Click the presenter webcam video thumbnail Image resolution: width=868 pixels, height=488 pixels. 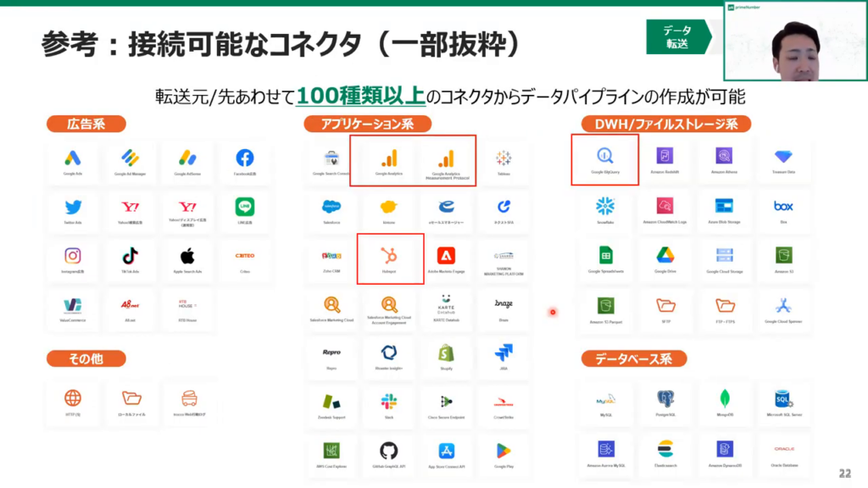point(793,41)
